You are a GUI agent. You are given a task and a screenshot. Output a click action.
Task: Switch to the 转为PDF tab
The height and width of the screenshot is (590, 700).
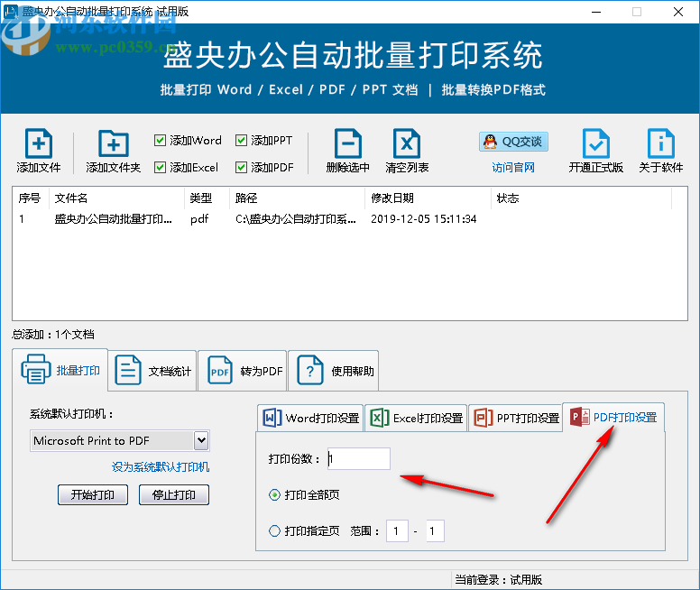click(243, 371)
